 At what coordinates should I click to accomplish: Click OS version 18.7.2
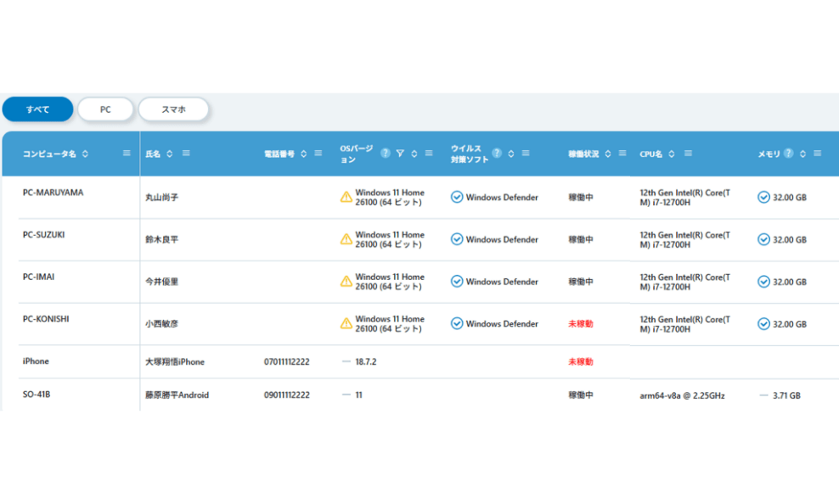pos(366,361)
